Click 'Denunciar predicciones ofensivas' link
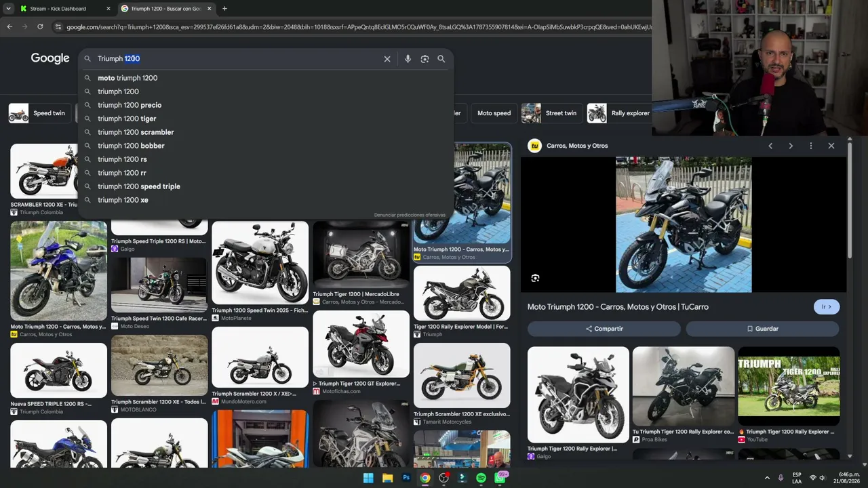This screenshot has height=488, width=868. point(410,215)
